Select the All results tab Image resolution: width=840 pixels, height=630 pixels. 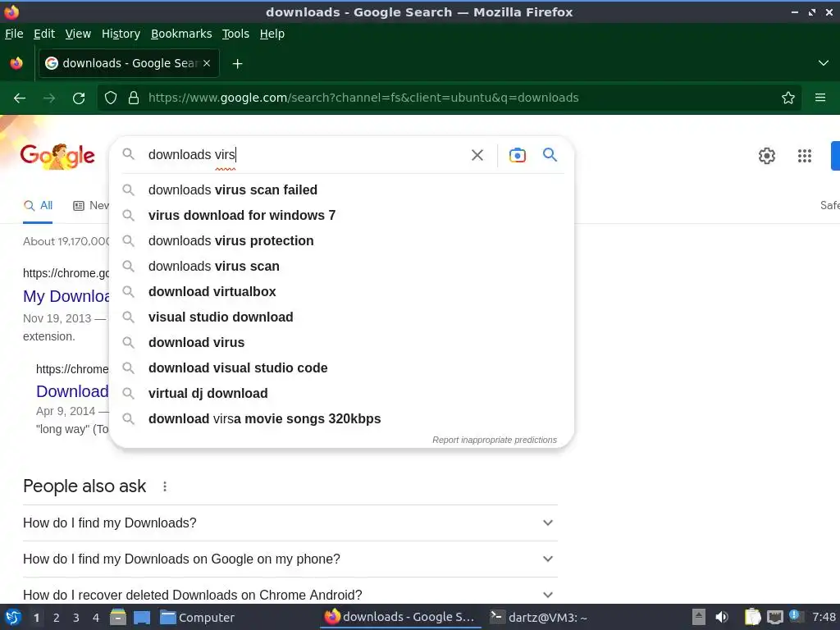[38, 206]
